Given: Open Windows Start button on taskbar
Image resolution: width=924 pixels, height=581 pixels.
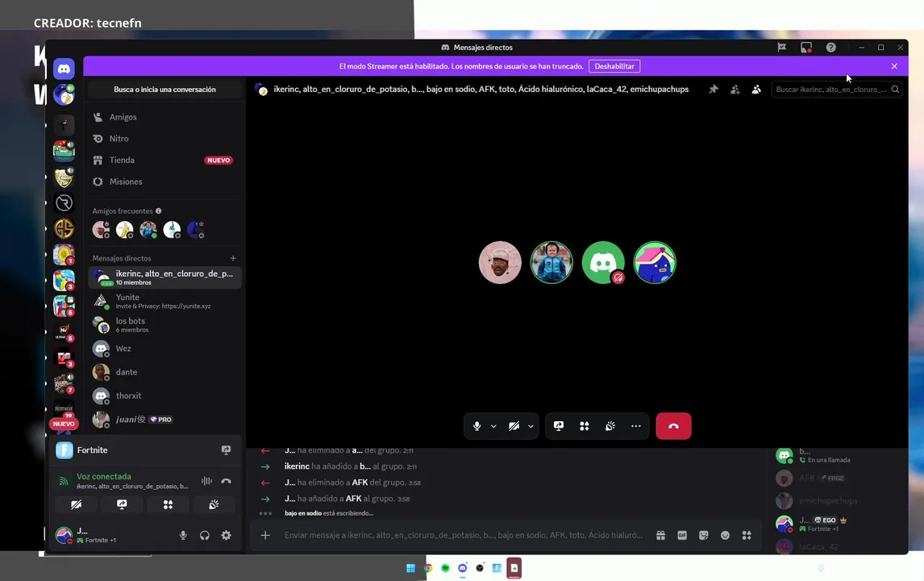Looking at the screenshot, I should [x=410, y=568].
